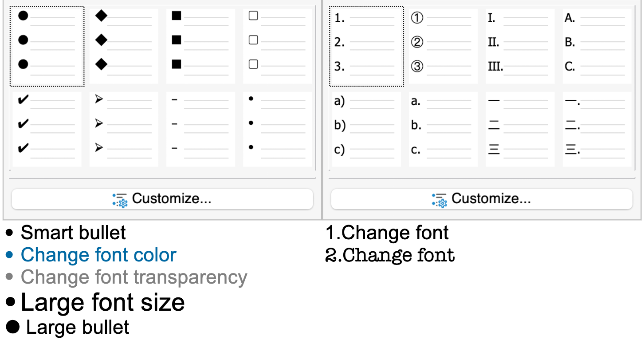Pick lowercase a. b. c. numbering
Screen dimensions: 644x340
tap(443, 129)
